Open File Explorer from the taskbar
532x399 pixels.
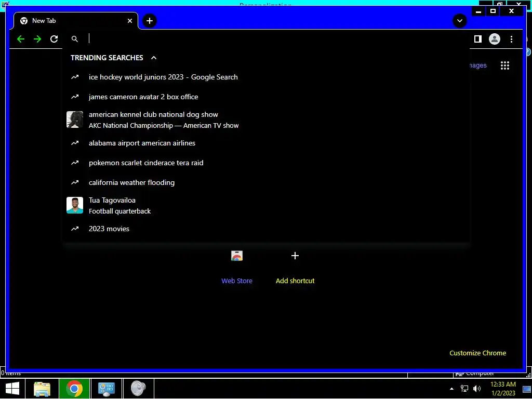click(x=42, y=389)
